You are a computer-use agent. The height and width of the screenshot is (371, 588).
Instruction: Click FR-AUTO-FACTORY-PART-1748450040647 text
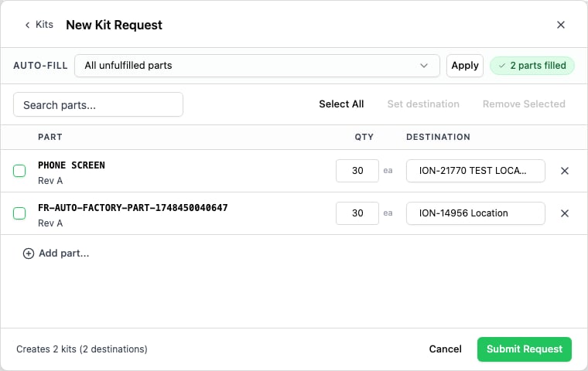pyautogui.click(x=133, y=208)
